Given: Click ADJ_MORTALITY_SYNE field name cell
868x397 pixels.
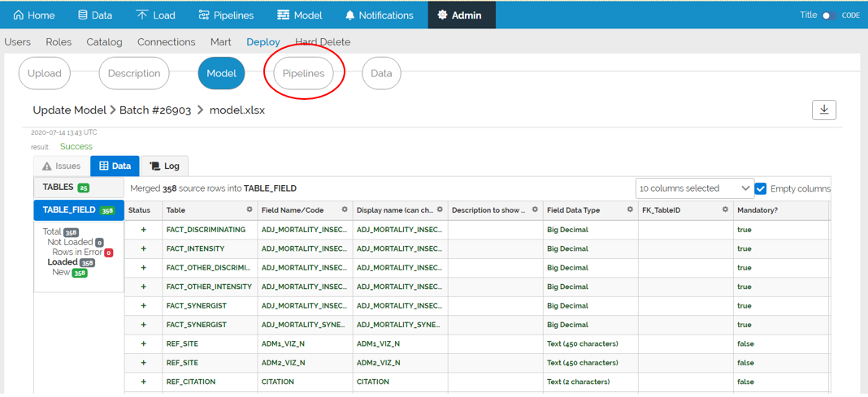Looking at the screenshot, I should pos(305,325).
